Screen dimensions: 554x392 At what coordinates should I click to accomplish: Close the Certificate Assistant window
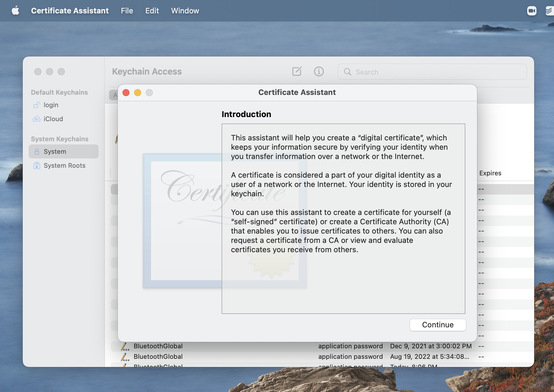point(126,93)
